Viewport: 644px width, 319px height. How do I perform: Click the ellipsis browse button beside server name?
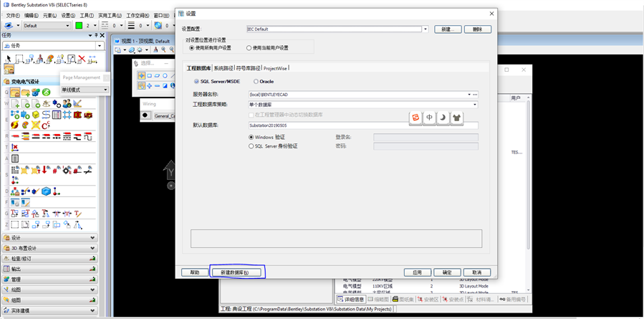tap(475, 95)
